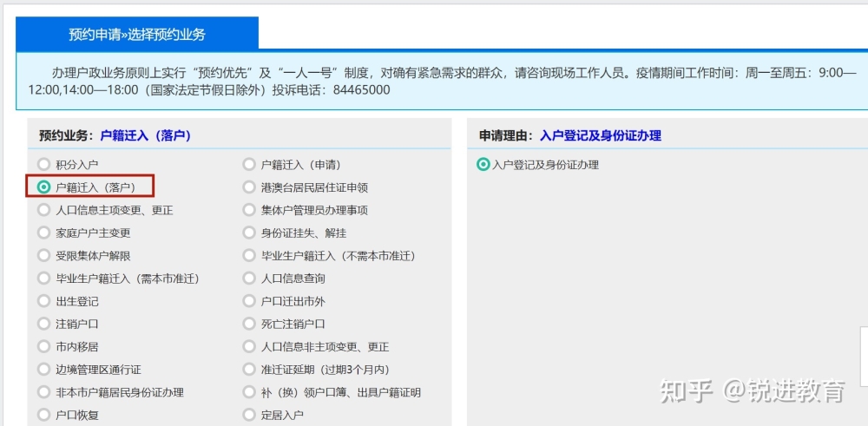Select 毕业生户籍迁入（不需本市准迁）option
868x426 pixels.
249,256
